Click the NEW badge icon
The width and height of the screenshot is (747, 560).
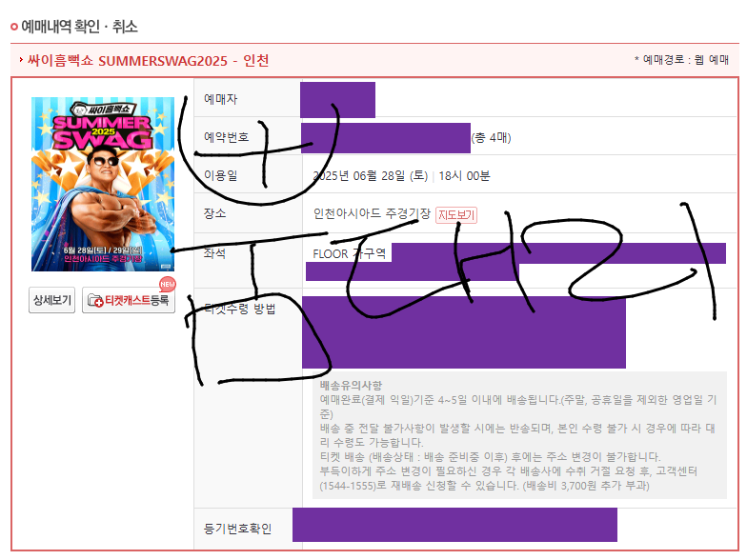[x=168, y=284]
